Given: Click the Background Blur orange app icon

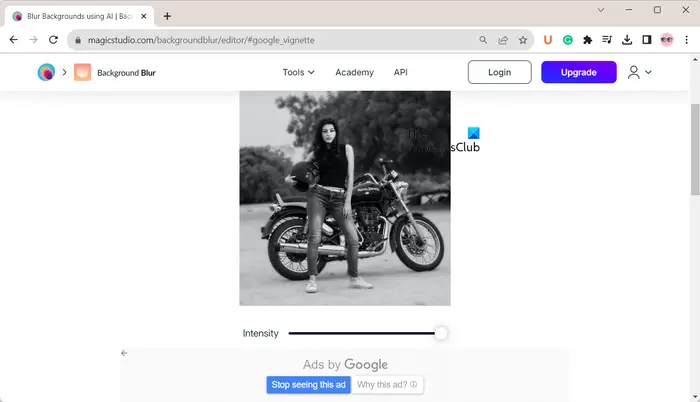Looking at the screenshot, I should (82, 72).
